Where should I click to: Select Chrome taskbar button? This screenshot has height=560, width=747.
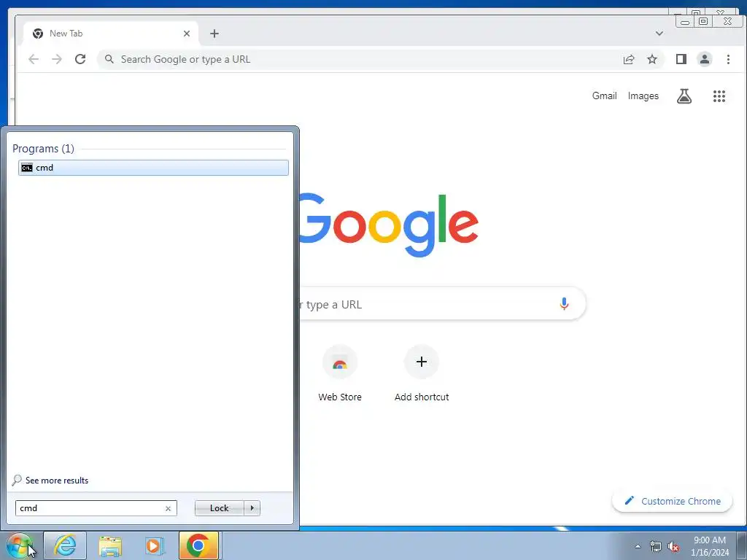[198, 545]
